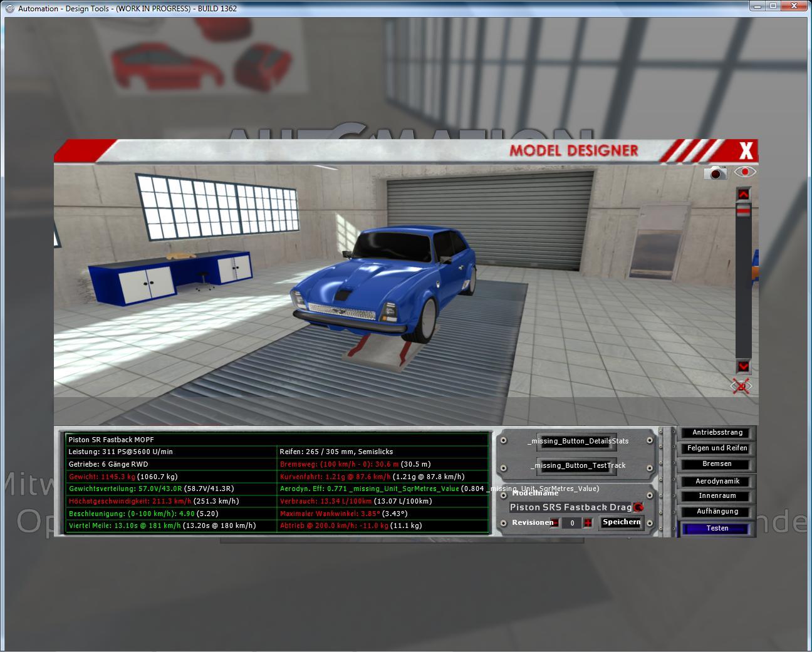Close the Model Designer with the X
Image resolution: width=812 pixels, height=652 pixels.
point(746,151)
